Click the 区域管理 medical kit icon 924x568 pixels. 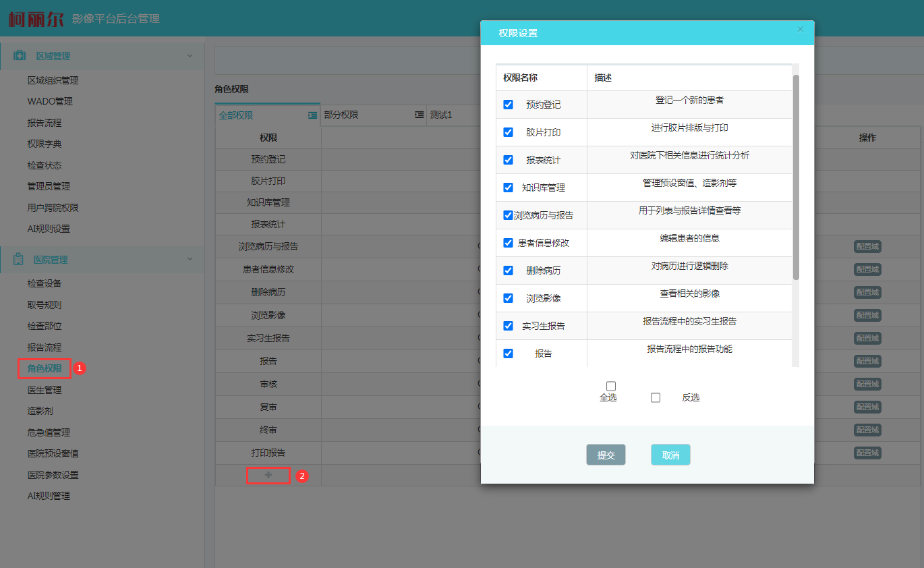20,56
